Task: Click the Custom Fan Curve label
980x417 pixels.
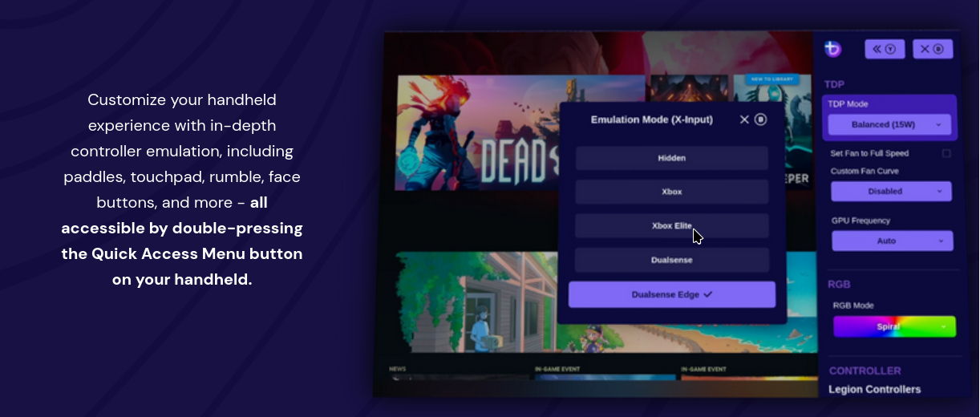Action: click(x=865, y=171)
